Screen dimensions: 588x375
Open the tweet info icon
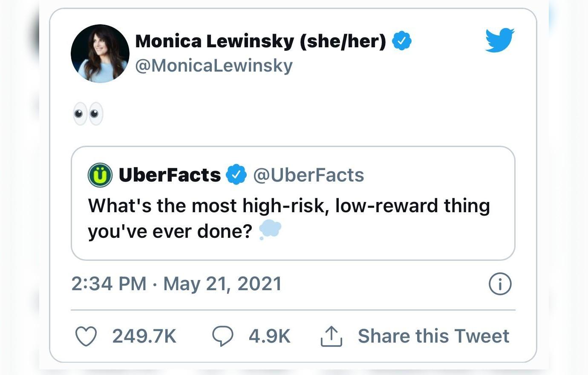[x=499, y=283]
